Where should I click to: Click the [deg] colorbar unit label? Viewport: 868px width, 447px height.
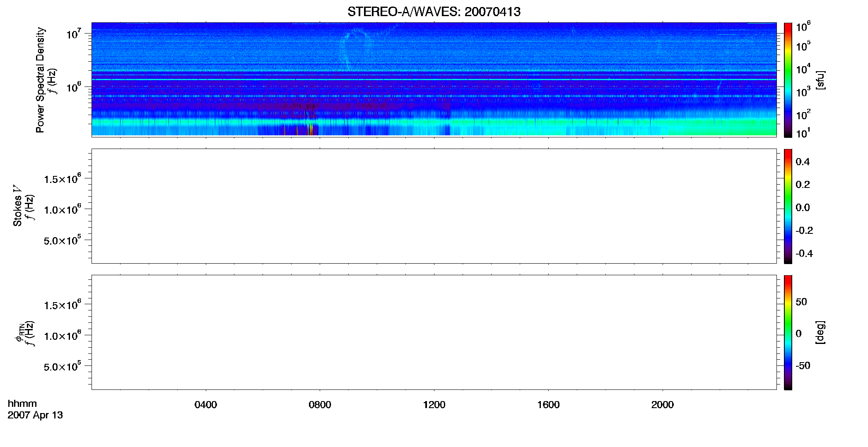click(x=820, y=332)
